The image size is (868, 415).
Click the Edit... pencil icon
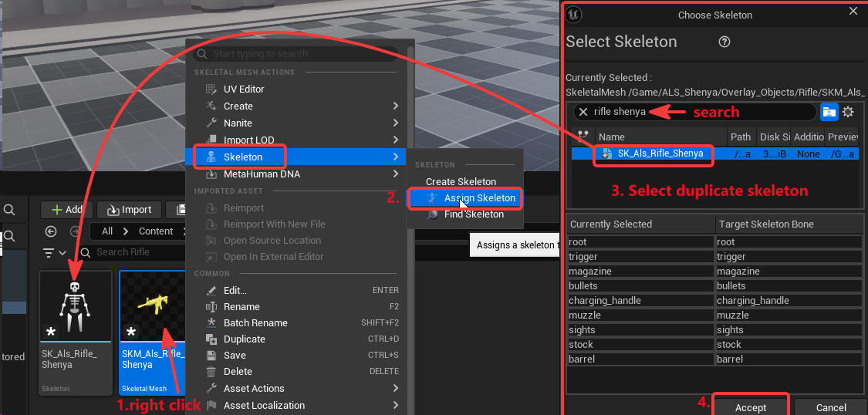[x=211, y=291]
